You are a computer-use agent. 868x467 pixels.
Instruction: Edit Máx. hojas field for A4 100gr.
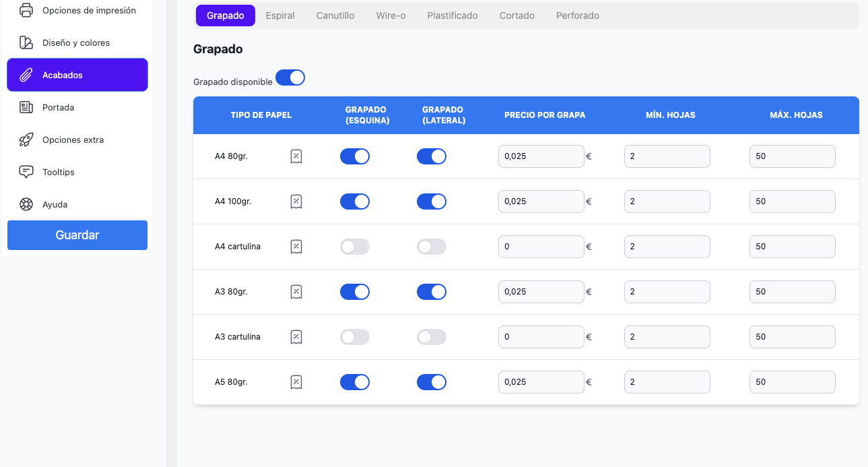coord(793,201)
